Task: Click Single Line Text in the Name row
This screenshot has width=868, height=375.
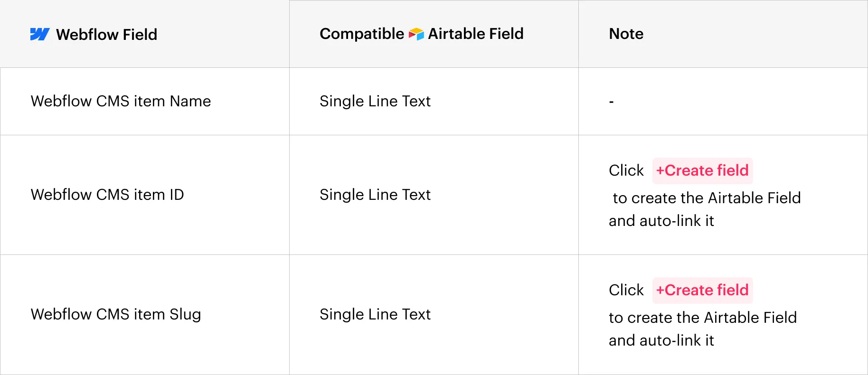Action: coord(375,102)
